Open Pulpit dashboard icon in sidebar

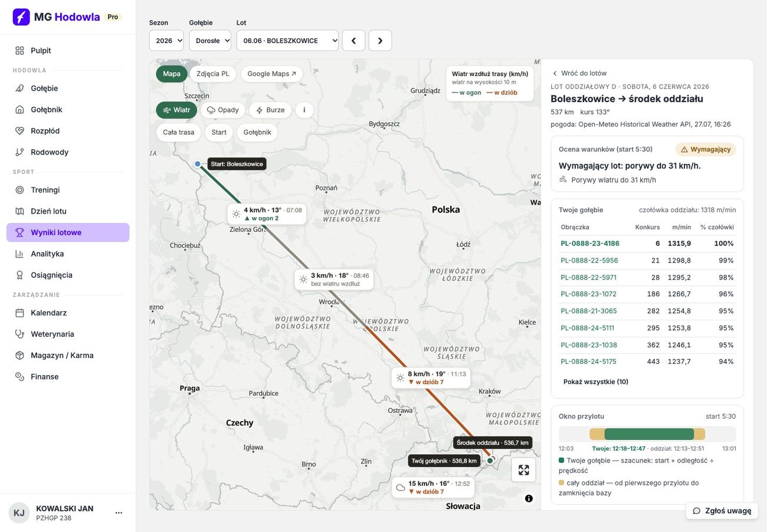(x=20, y=51)
